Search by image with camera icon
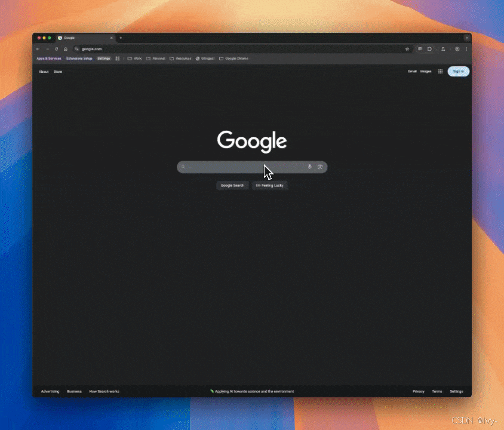This screenshot has width=504, height=430. point(320,167)
